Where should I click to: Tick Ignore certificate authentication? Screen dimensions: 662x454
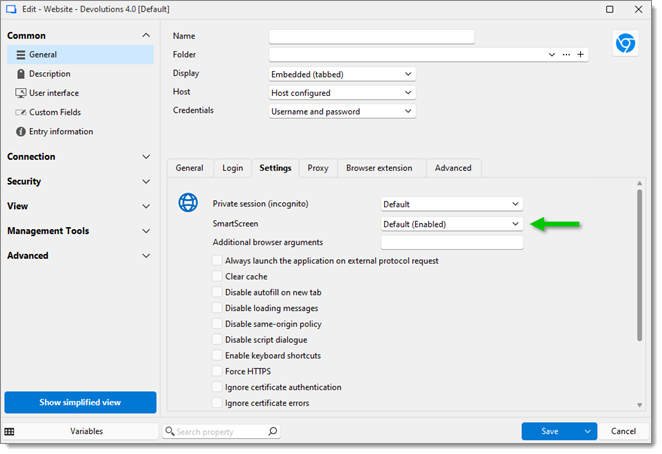click(x=217, y=387)
